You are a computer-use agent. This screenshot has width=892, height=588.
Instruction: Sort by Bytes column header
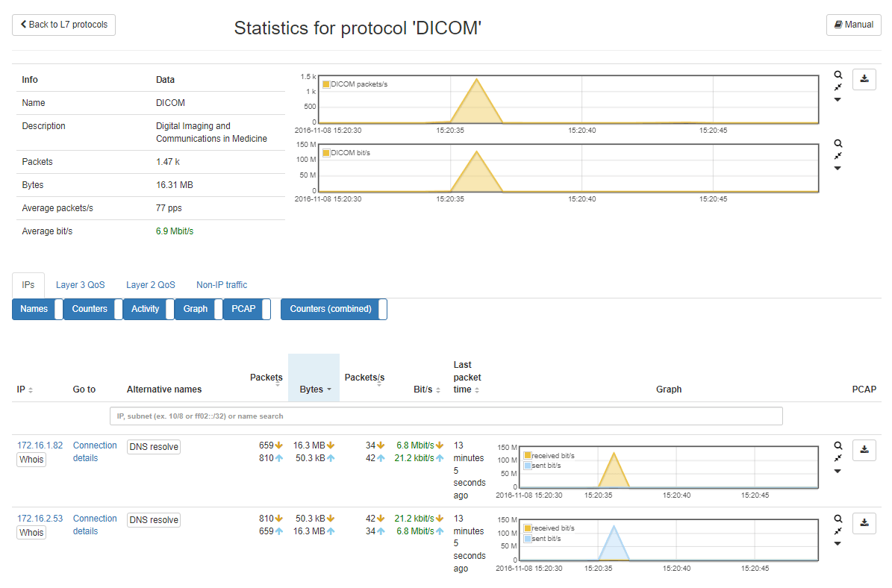pos(314,390)
